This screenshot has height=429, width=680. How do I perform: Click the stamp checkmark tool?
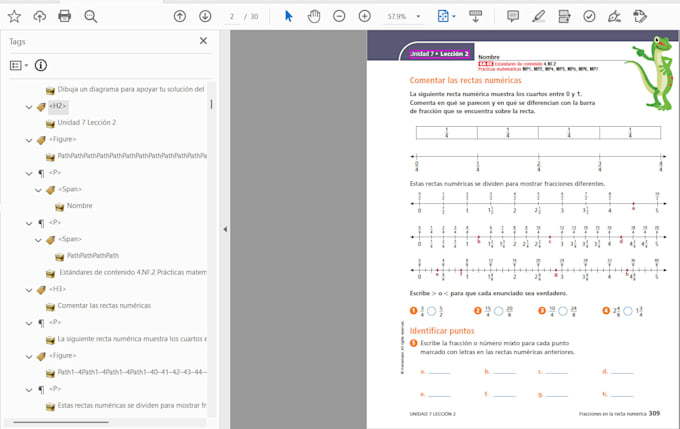click(589, 16)
